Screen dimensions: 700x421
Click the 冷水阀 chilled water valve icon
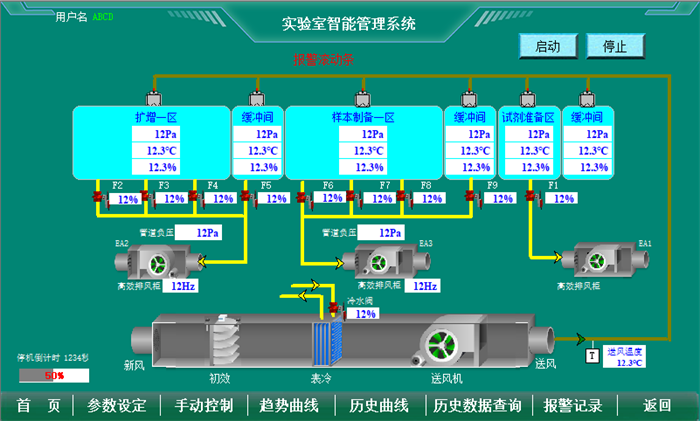click(335, 309)
